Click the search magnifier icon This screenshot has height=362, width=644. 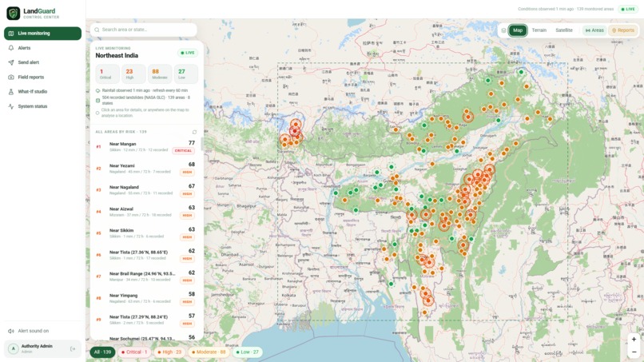[x=97, y=30]
